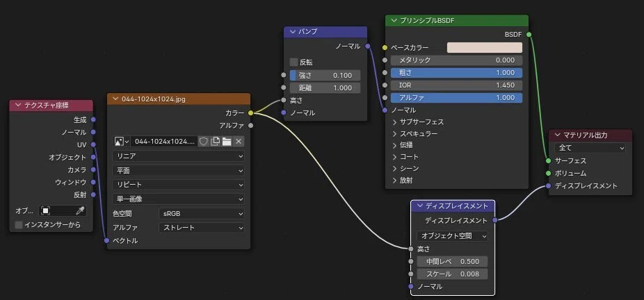The width and height of the screenshot is (644, 300).
Task: Open image file with folder icon
Action: pos(226,142)
